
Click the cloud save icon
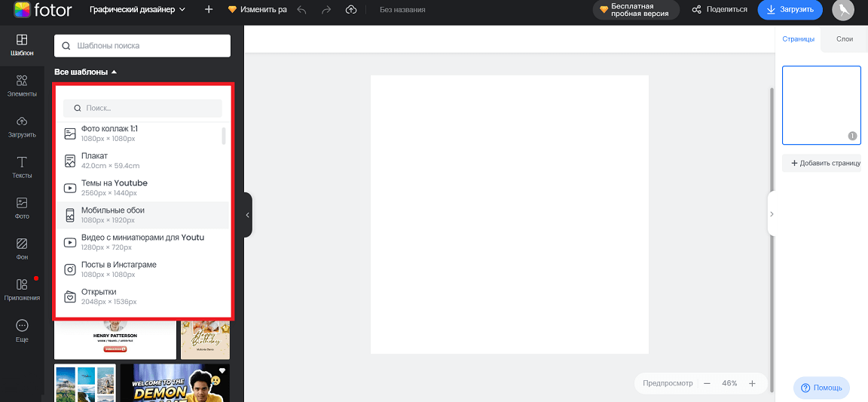(x=350, y=9)
